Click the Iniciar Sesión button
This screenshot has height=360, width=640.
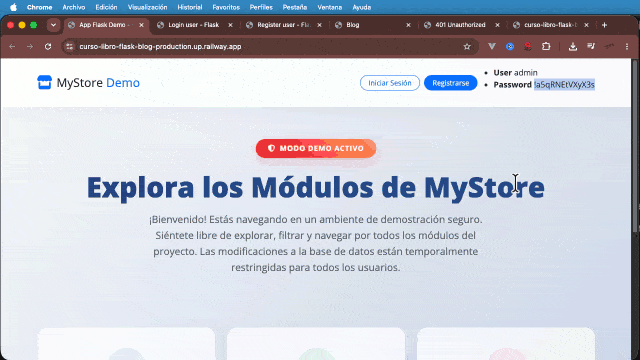point(390,83)
